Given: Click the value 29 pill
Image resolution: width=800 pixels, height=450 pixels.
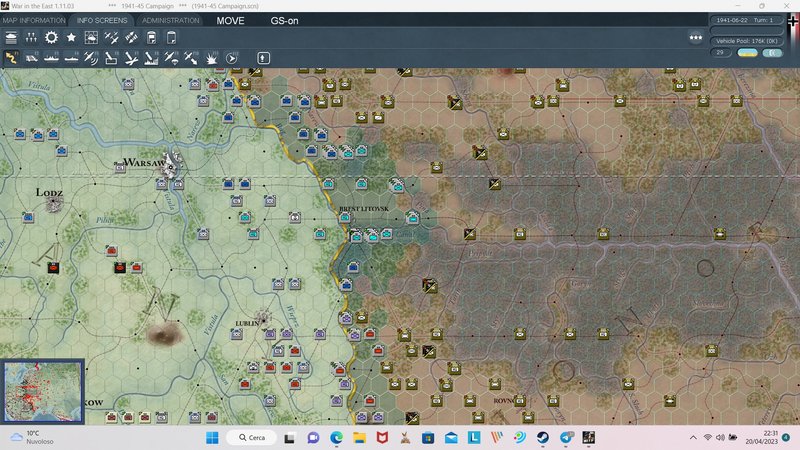Looking at the screenshot, I should [720, 53].
